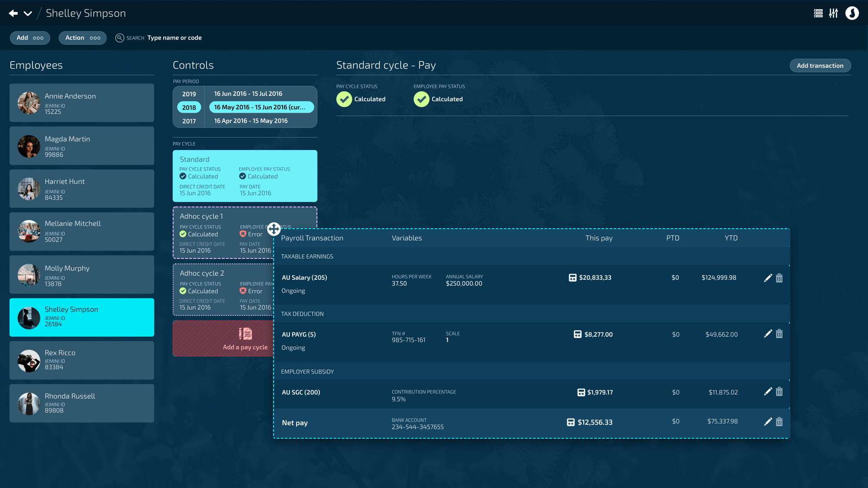Click the search name or code field
The height and width of the screenshot is (488, 868).
tap(174, 38)
